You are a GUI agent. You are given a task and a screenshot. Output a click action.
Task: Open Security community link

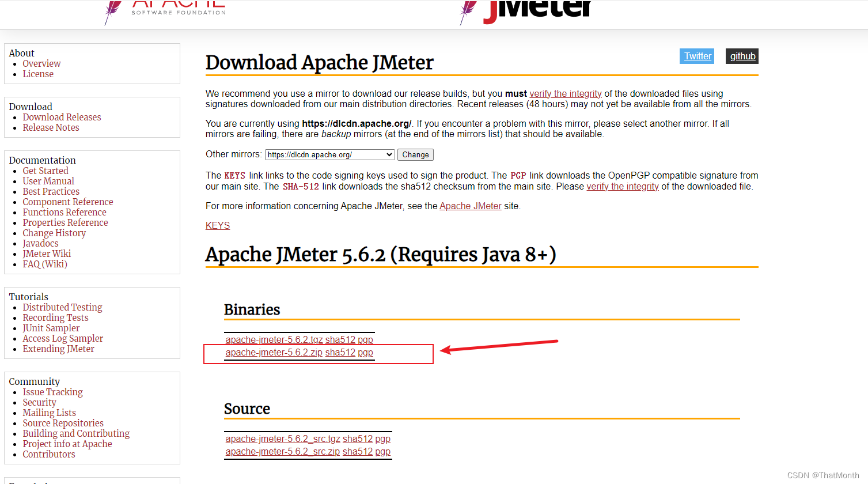(x=39, y=402)
